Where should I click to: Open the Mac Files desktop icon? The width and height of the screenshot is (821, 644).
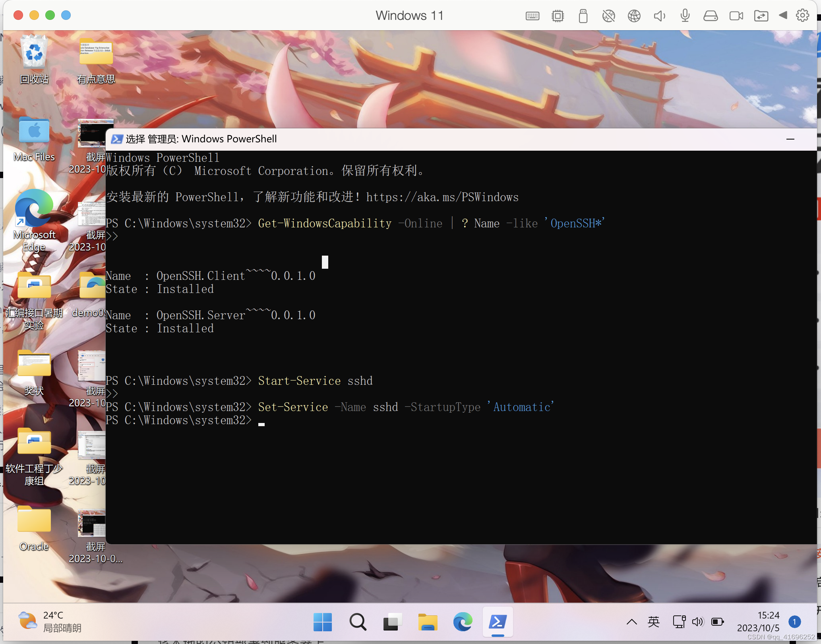[x=34, y=140]
